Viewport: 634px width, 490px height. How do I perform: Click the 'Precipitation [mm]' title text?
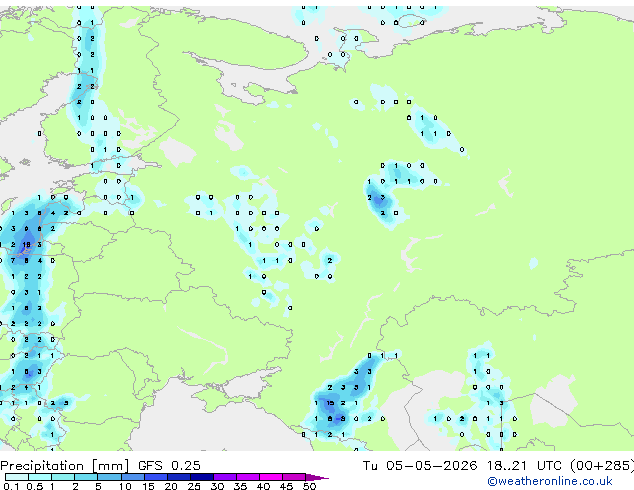tap(65, 466)
